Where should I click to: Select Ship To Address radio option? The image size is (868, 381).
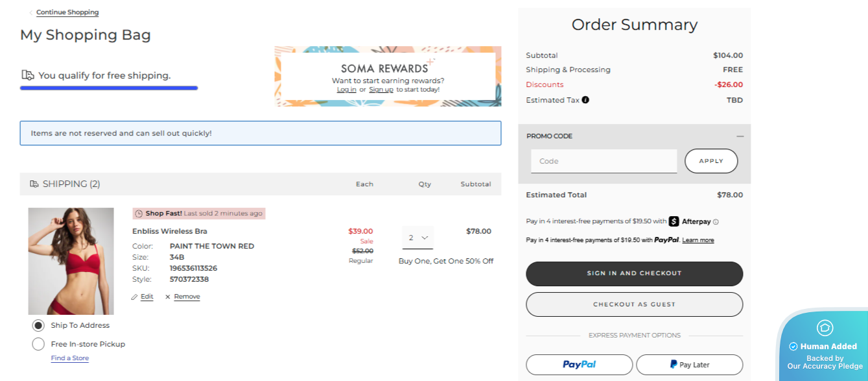click(x=38, y=325)
